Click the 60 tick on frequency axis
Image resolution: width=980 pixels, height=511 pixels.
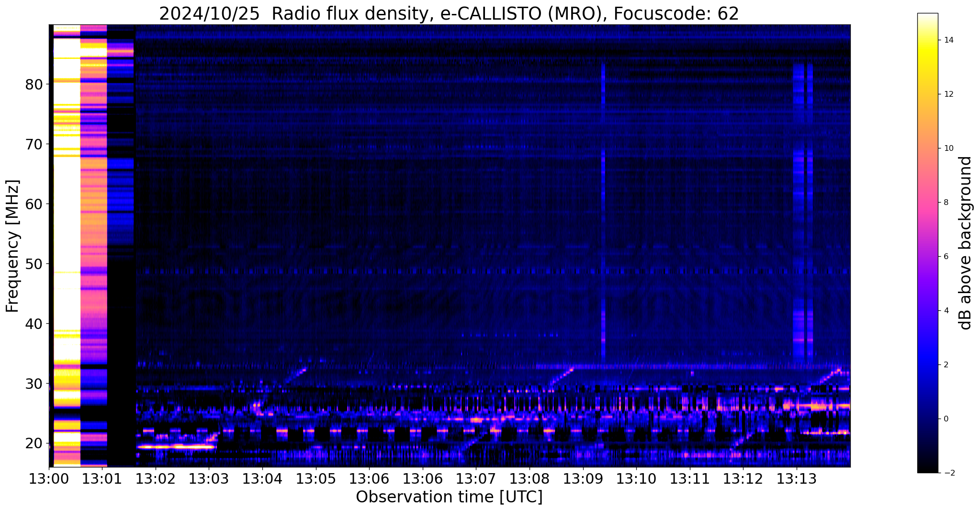point(34,204)
